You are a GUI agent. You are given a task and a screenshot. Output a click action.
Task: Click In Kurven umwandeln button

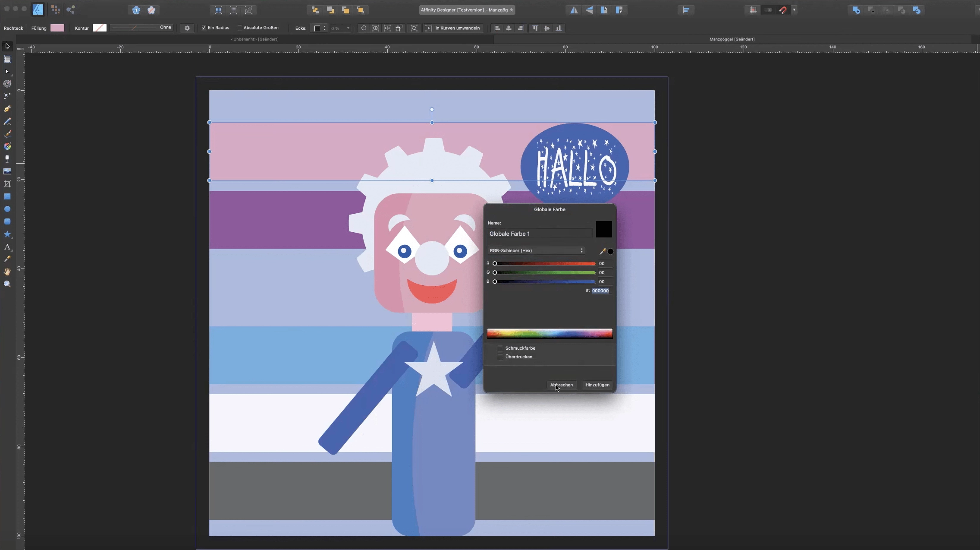coord(453,28)
